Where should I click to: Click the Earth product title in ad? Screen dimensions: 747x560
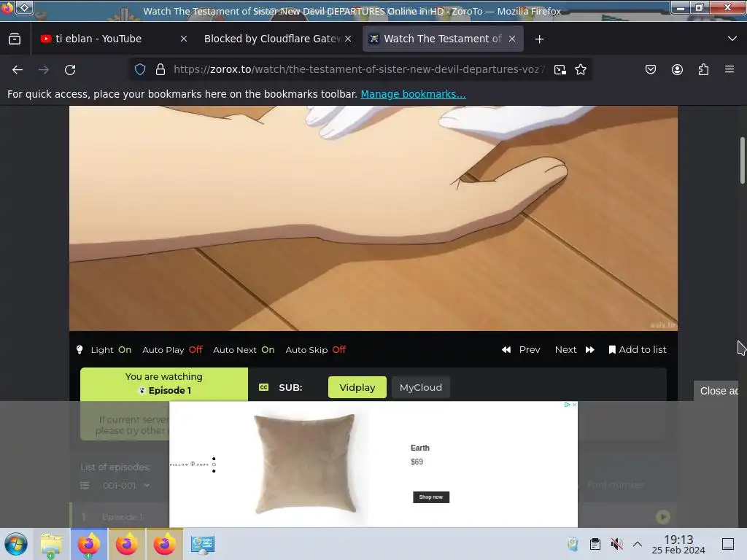pos(419,448)
